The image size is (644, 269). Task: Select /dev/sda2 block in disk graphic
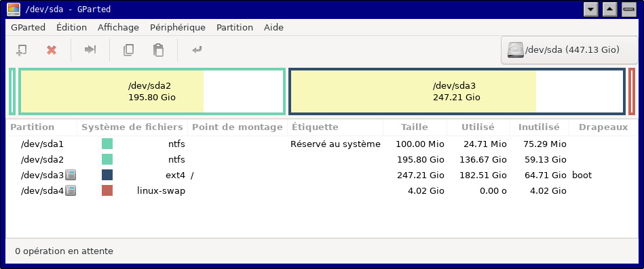point(151,91)
